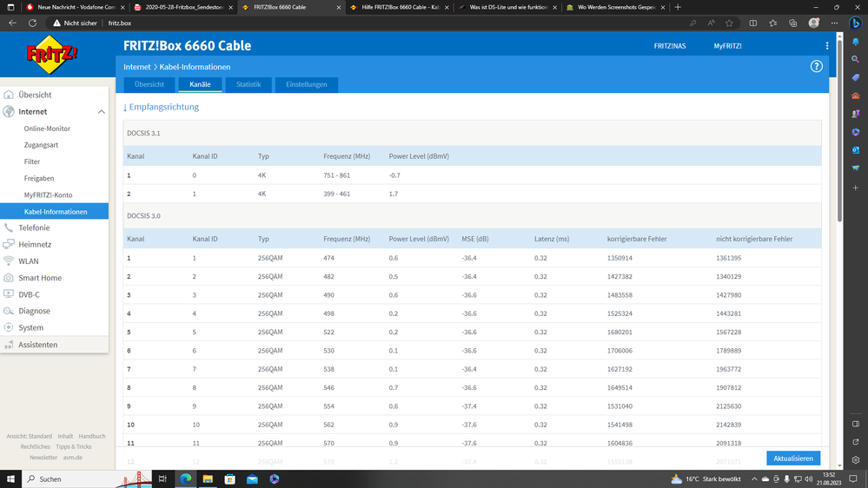Viewport: 868px width, 488px height.
Task: Select Kabel-Informationen in the sidebar
Action: [x=54, y=211]
